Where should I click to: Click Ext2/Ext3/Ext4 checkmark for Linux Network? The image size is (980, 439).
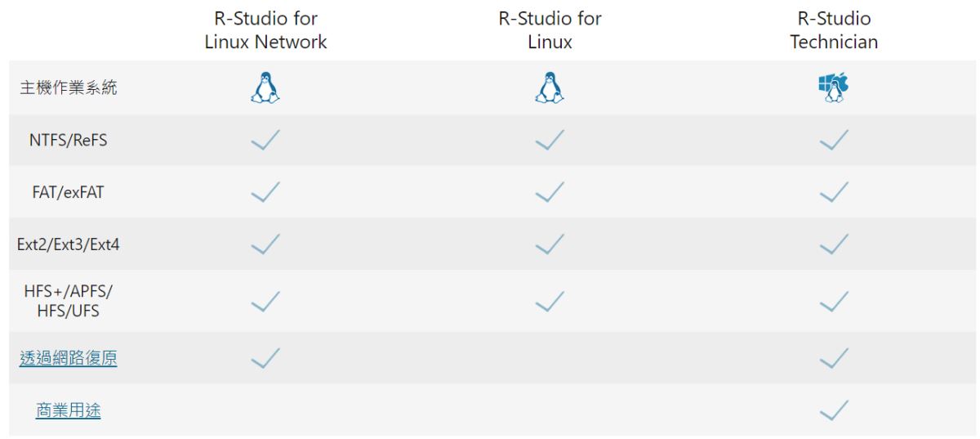(x=265, y=244)
